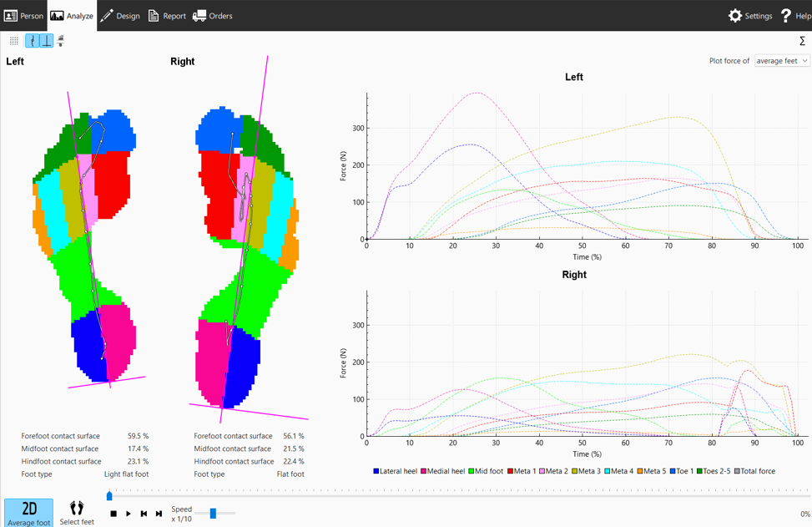Click the Speed slider handle
The width and height of the screenshot is (812, 527).
(x=213, y=514)
